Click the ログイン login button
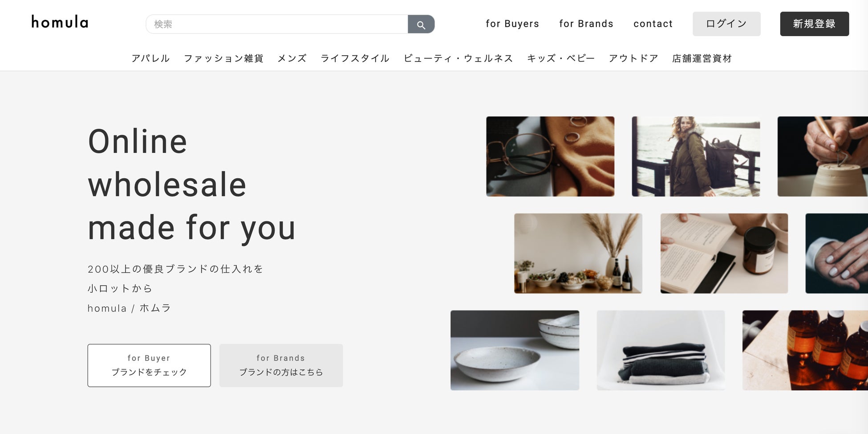The width and height of the screenshot is (868, 434). pos(726,24)
